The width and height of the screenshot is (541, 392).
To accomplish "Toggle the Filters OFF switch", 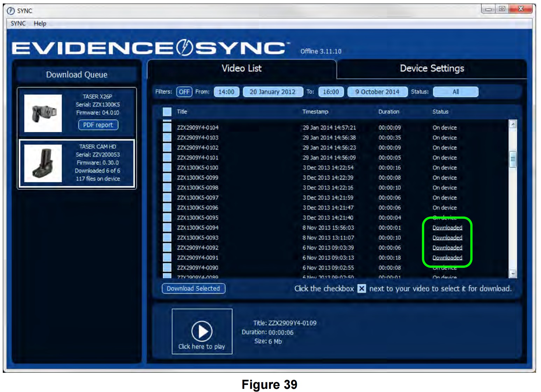I will (185, 92).
